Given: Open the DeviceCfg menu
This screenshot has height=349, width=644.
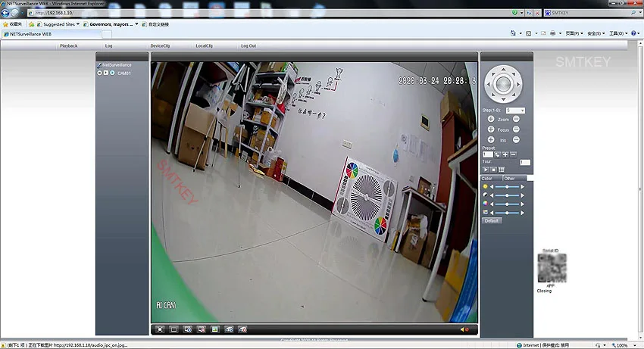Looking at the screenshot, I should click(x=160, y=45).
